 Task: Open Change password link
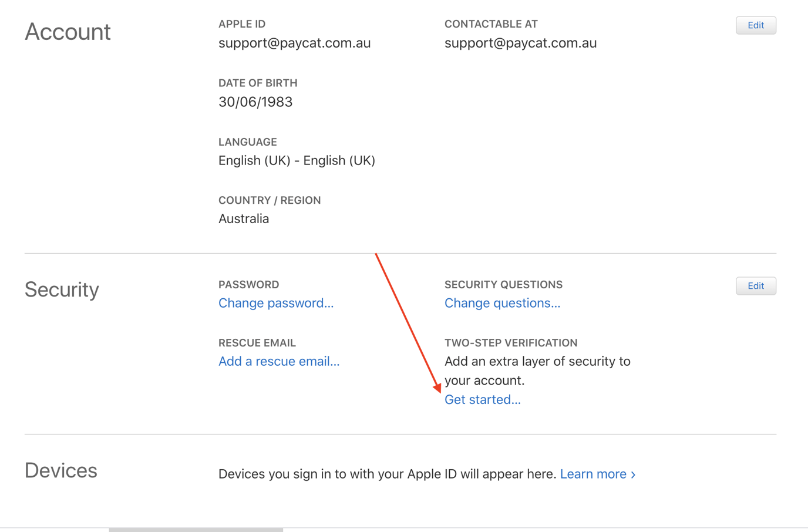[276, 303]
